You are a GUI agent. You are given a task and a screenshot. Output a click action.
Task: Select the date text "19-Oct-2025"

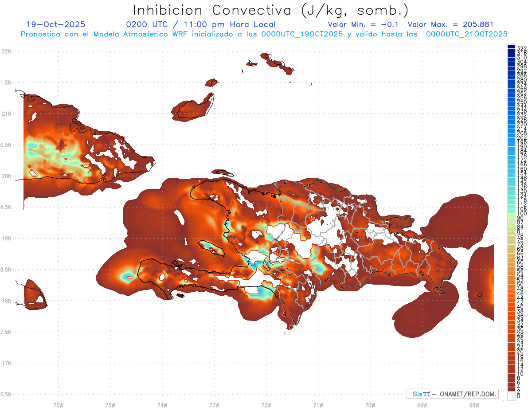click(56, 25)
